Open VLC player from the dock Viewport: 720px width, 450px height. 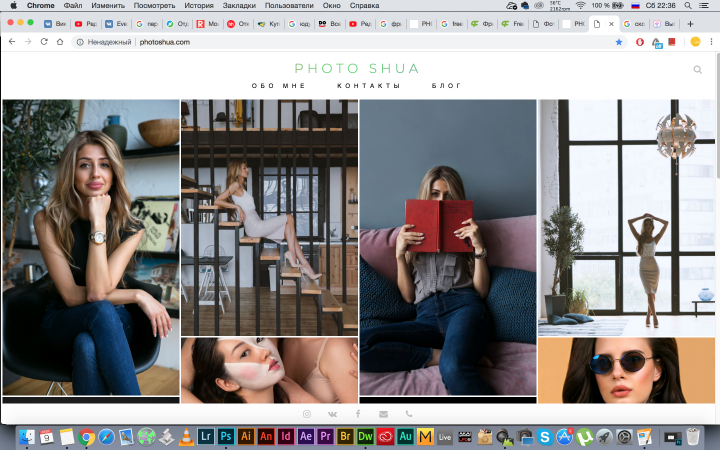(x=186, y=437)
